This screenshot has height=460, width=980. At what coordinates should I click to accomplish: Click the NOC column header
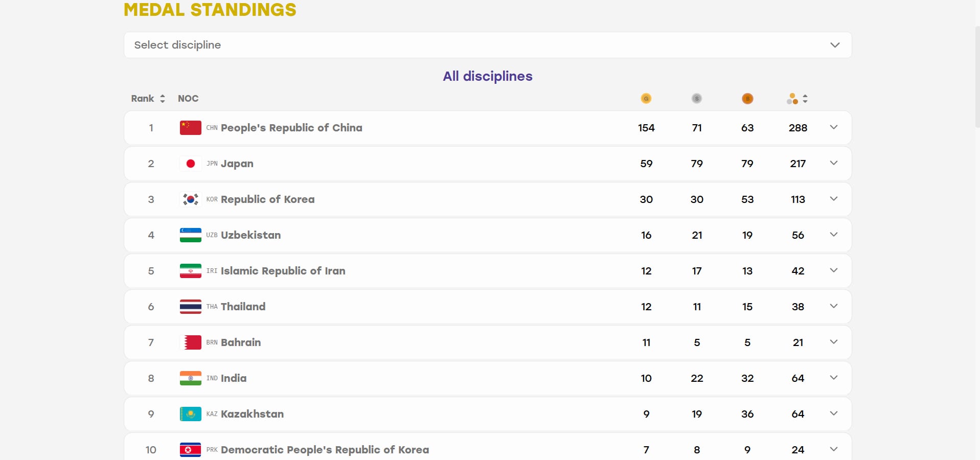pyautogui.click(x=188, y=99)
